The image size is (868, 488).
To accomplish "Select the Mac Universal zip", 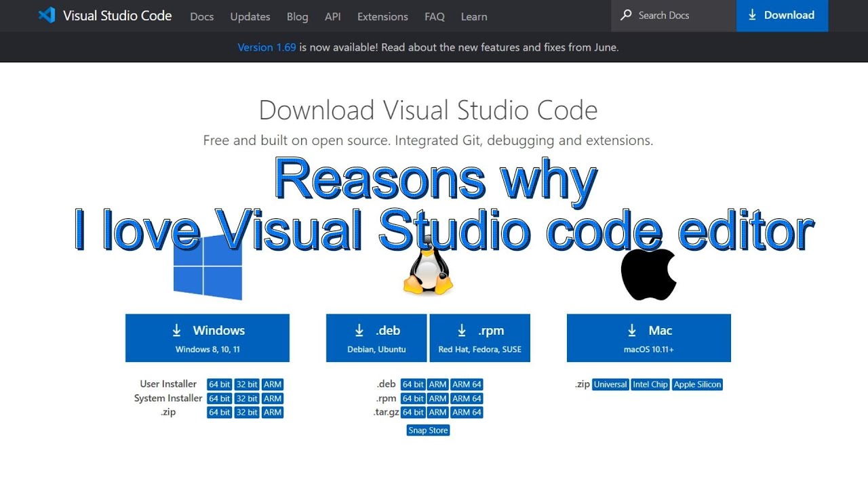I will pos(610,384).
